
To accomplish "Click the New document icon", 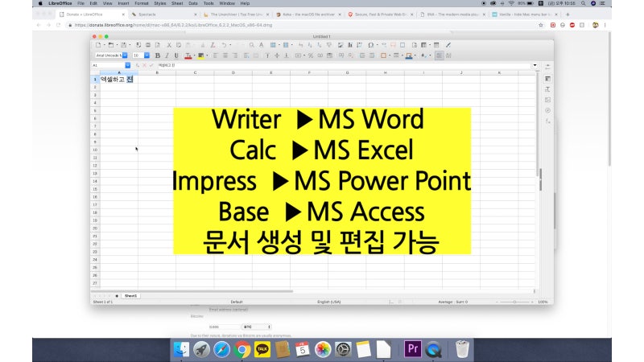I will click(98, 45).
